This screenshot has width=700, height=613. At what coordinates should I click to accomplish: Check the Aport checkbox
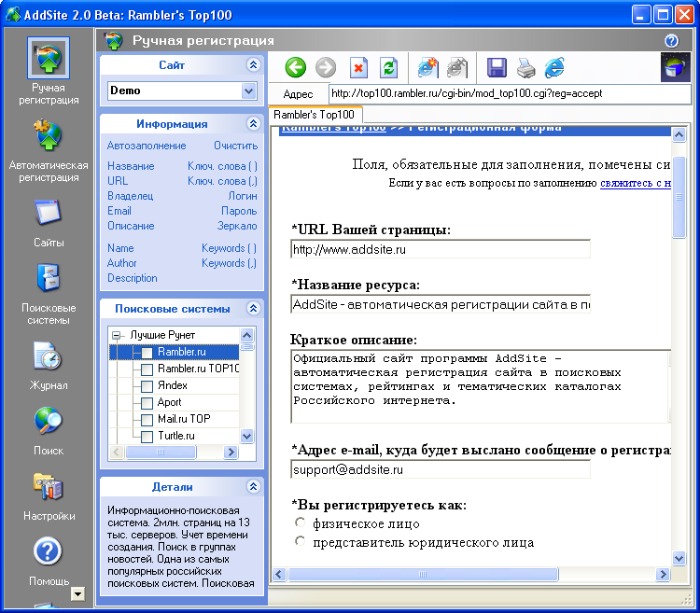[x=147, y=403]
